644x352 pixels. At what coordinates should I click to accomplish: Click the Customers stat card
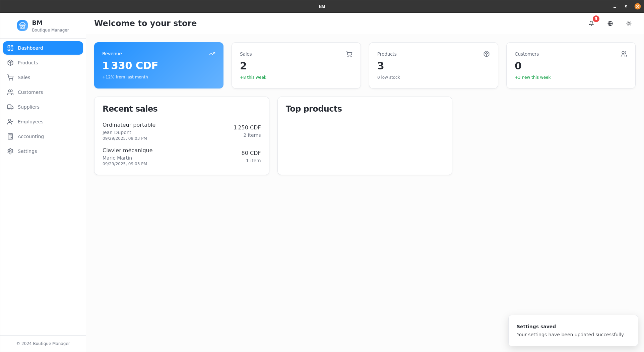click(x=571, y=65)
